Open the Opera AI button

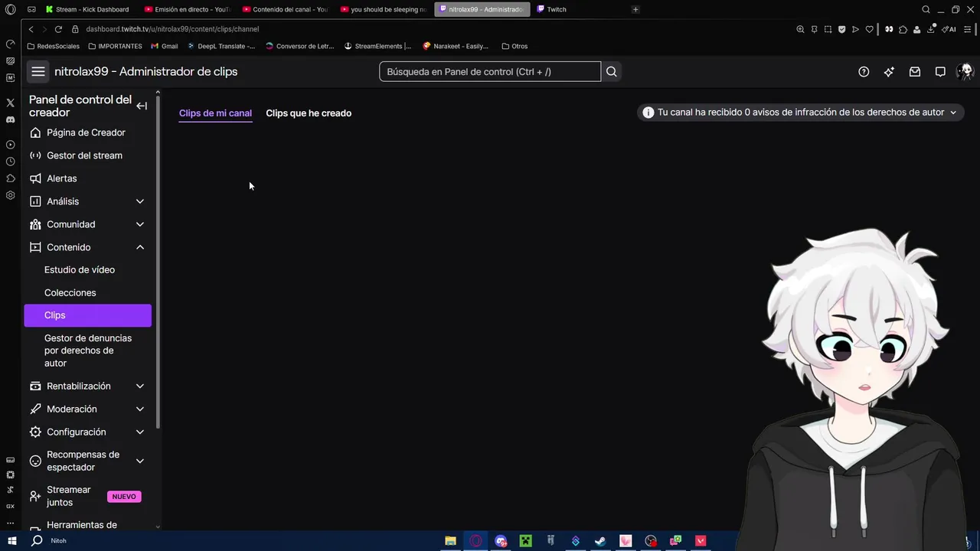pos(949,29)
